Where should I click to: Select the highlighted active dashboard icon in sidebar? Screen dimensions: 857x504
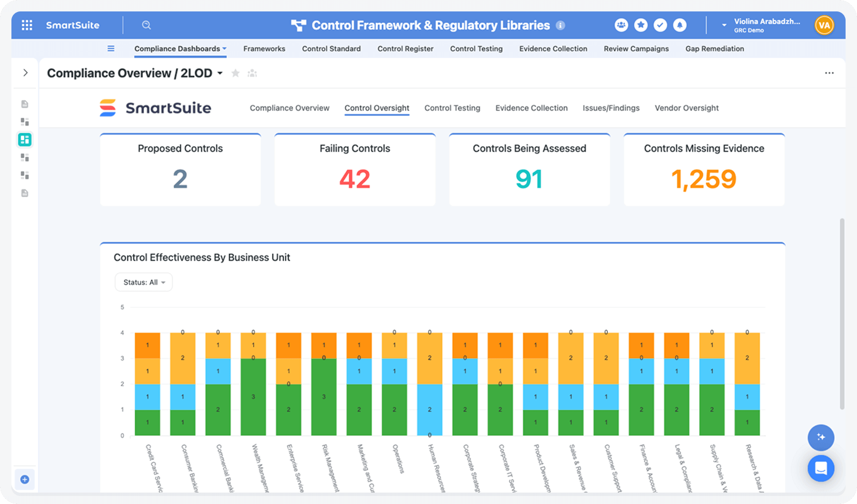[25, 139]
